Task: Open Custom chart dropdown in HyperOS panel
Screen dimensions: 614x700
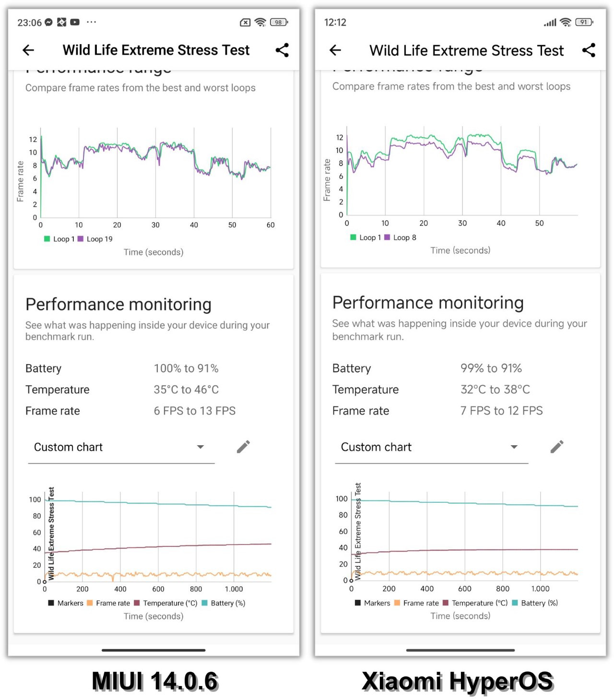Action: [x=431, y=447]
